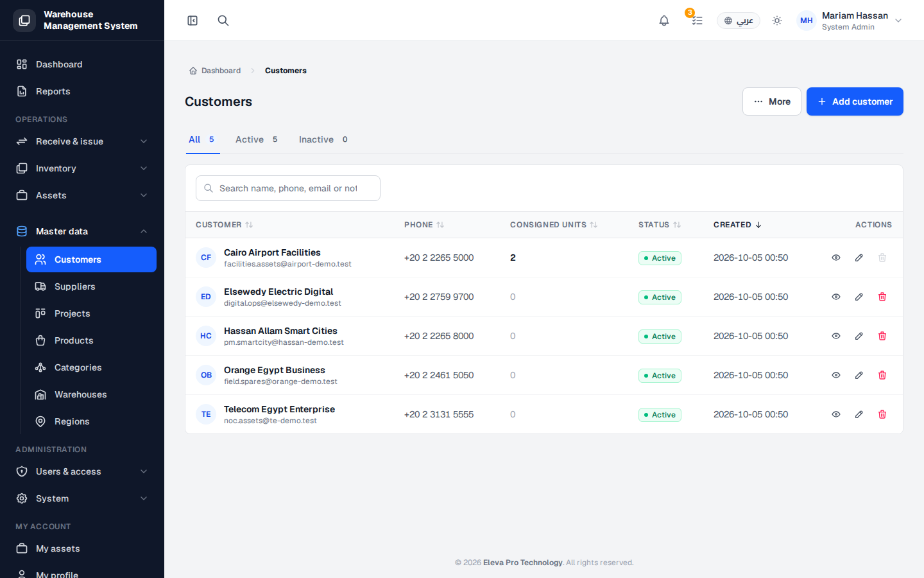
Task: Go to Dashboard breadcrumb link
Action: 215,71
